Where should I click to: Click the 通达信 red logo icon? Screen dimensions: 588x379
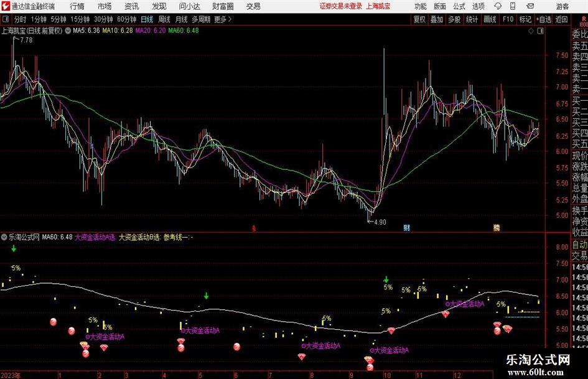point(6,6)
